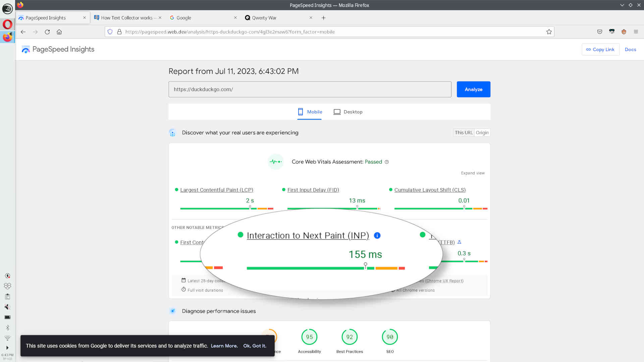Open the PageSpeed Insights Docs

[x=630, y=49]
